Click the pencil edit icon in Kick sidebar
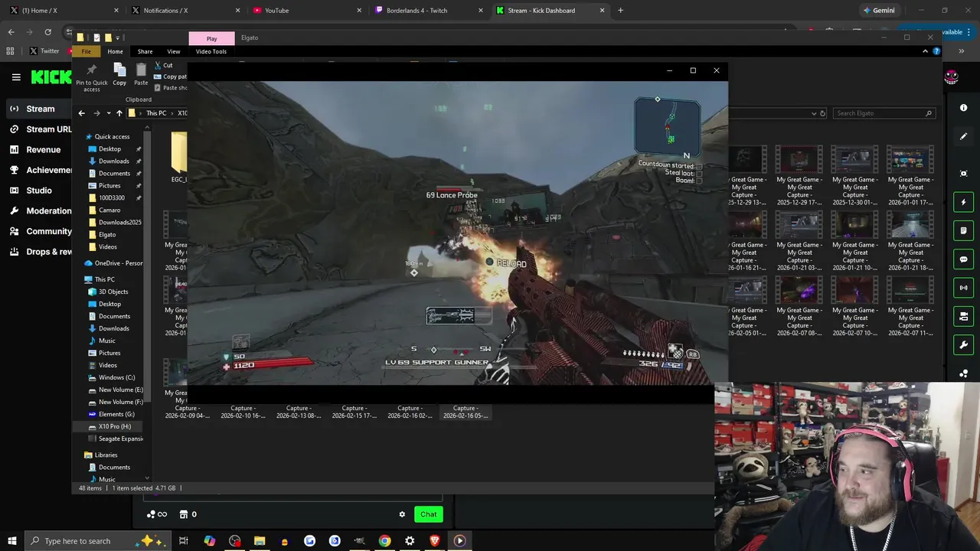Screen dimensions: 980x551 (x=963, y=136)
